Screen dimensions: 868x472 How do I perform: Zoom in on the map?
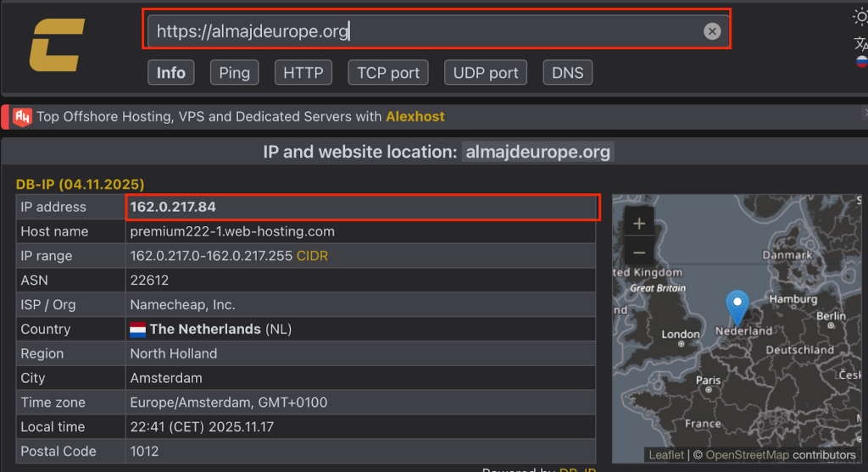click(x=639, y=224)
